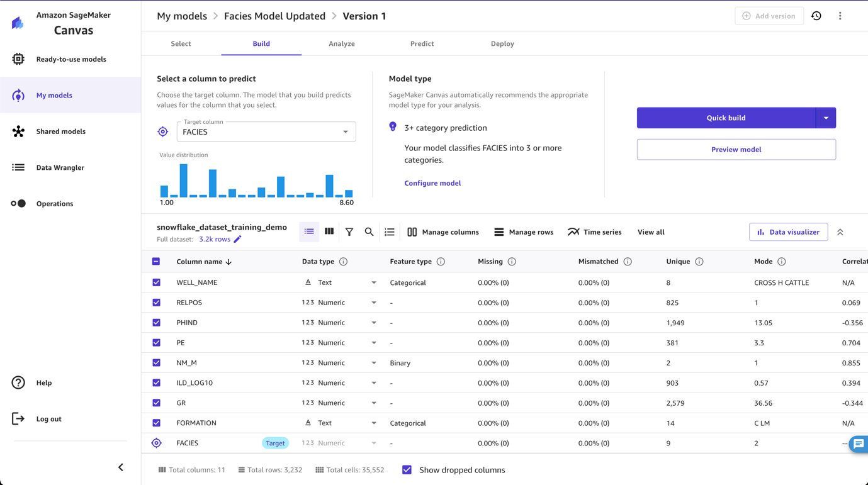868x485 pixels.
Task: Open the Data visualizer button
Action: (x=789, y=232)
